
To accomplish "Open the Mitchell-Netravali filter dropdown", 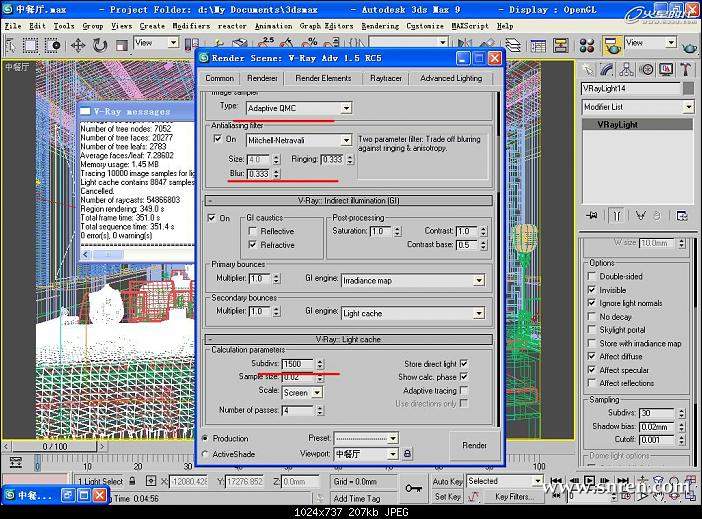I will pyautogui.click(x=346, y=140).
